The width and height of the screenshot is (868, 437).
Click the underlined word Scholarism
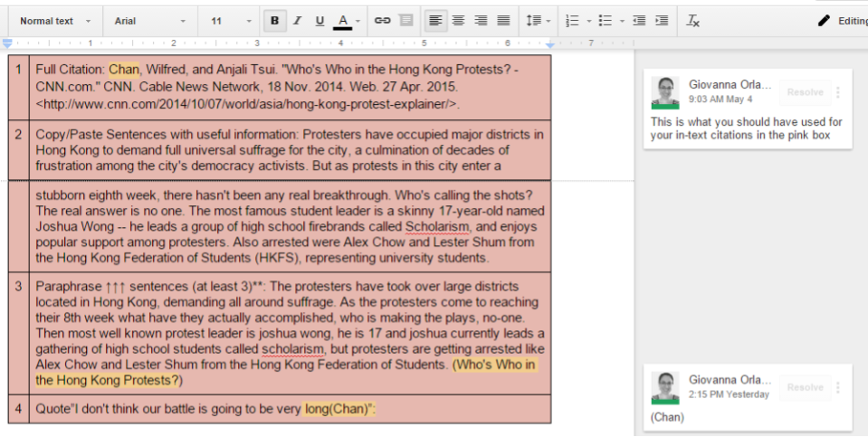point(437,227)
